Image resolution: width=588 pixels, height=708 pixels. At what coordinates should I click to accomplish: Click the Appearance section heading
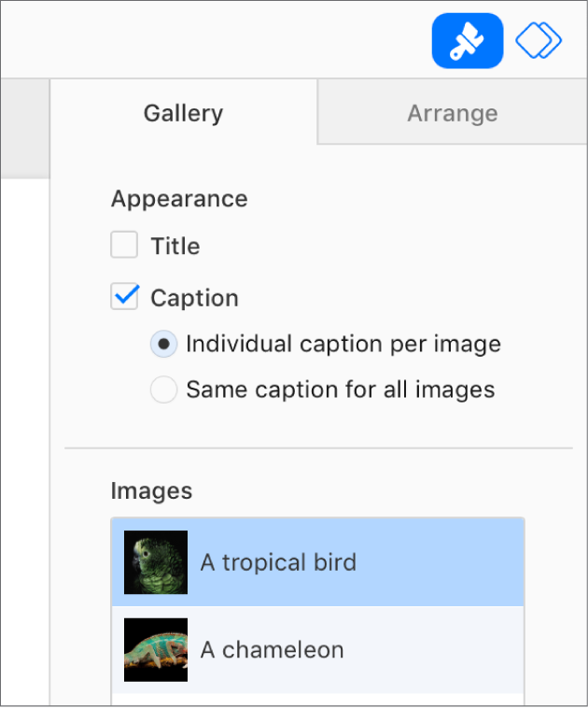point(179,199)
